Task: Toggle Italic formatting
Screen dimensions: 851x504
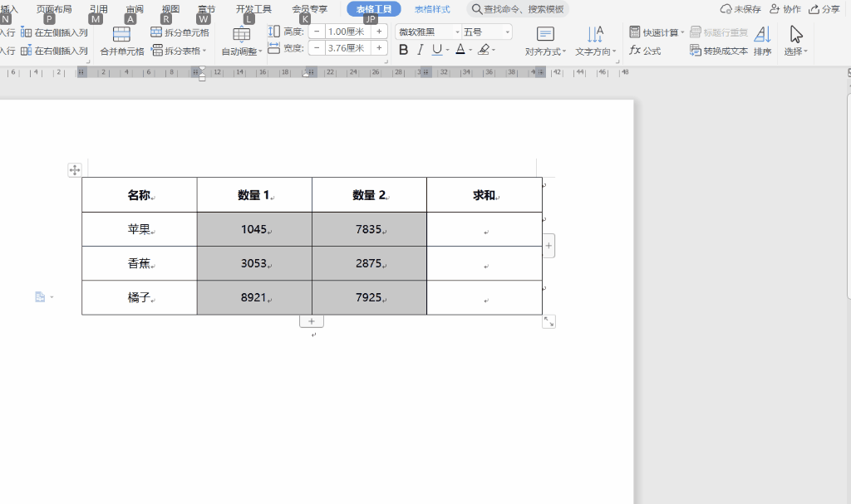Action: coord(420,50)
